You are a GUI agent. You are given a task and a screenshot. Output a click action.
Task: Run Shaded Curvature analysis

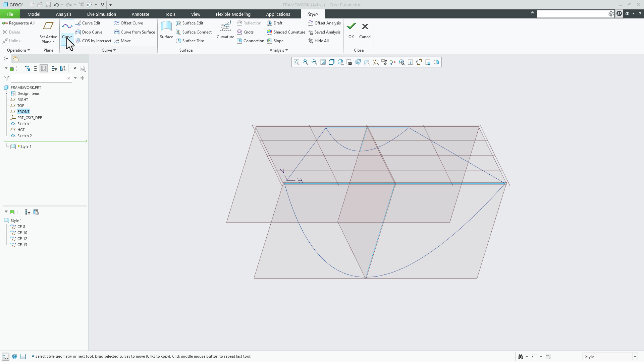tap(286, 32)
